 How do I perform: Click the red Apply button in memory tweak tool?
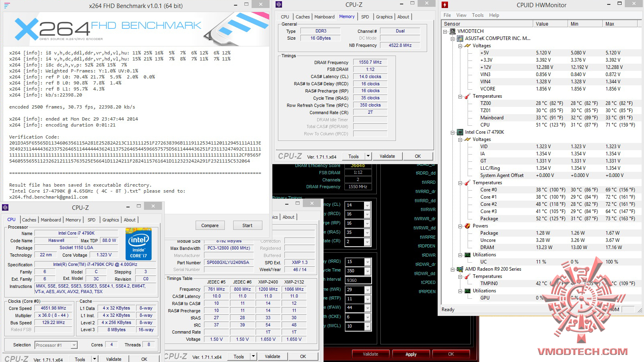click(411, 354)
